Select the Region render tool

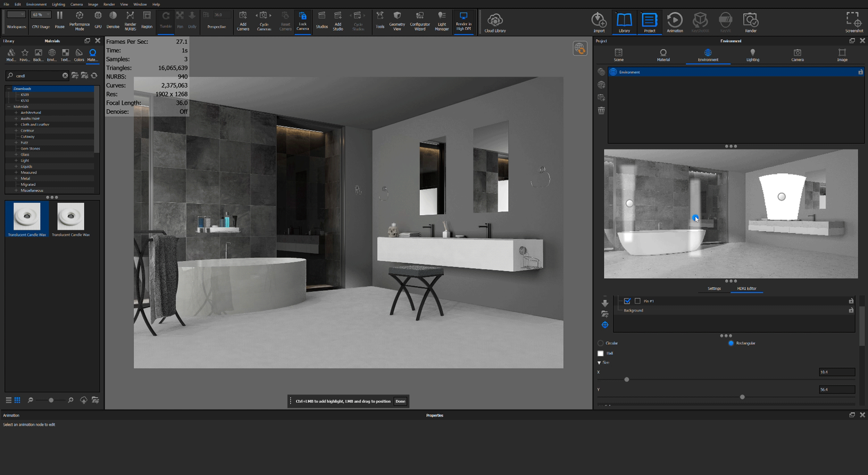[147, 20]
